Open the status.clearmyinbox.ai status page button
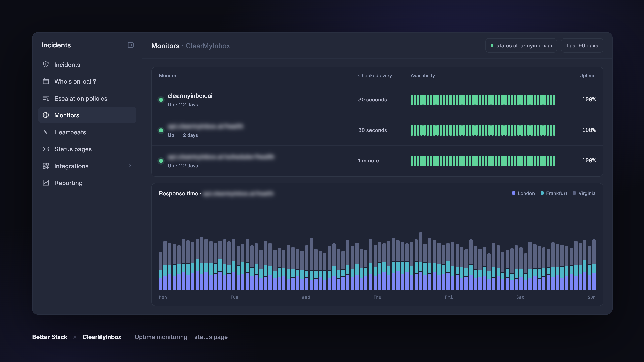Viewport: 644px width, 362px height. tap(521, 45)
